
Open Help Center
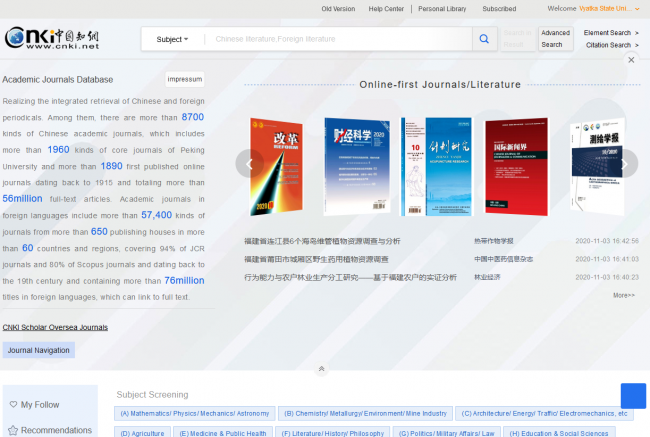tap(386, 9)
